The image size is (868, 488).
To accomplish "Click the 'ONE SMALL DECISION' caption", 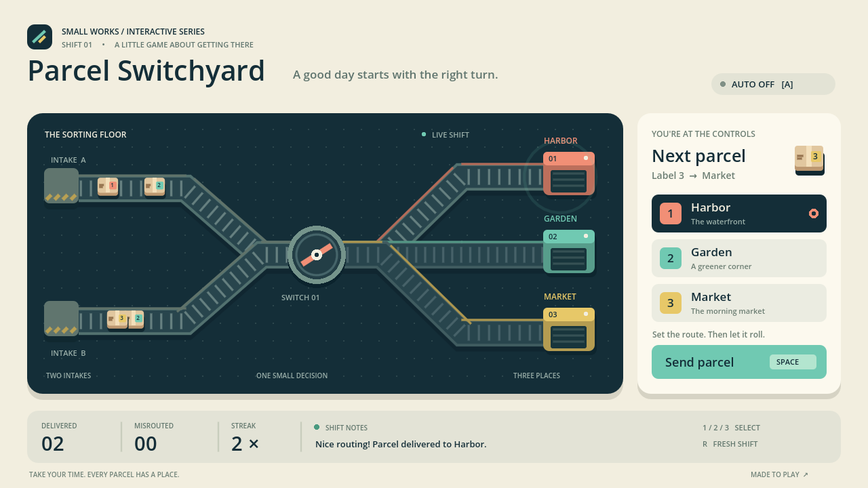I will [x=292, y=375].
